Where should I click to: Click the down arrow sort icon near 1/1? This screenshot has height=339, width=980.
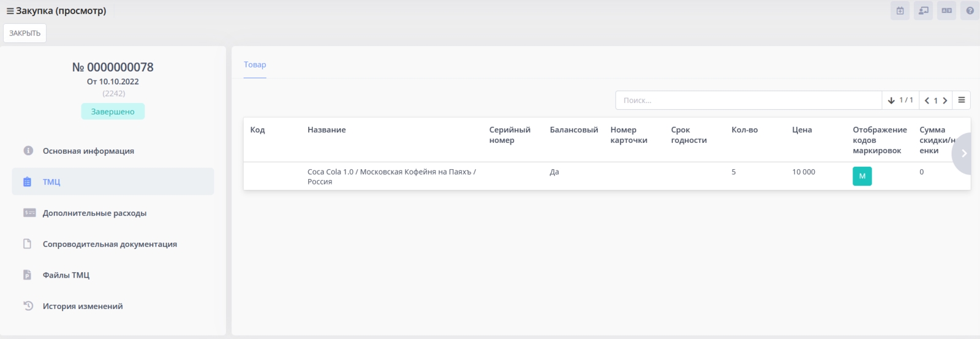point(891,101)
